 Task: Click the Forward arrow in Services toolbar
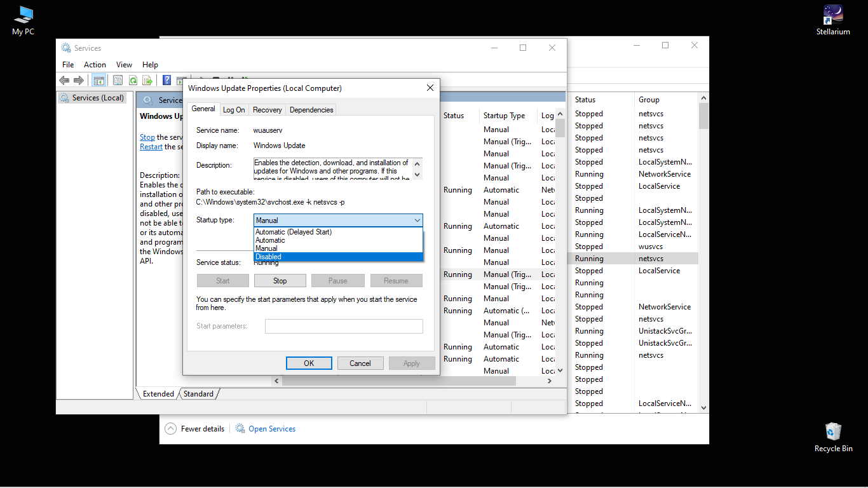tap(79, 80)
